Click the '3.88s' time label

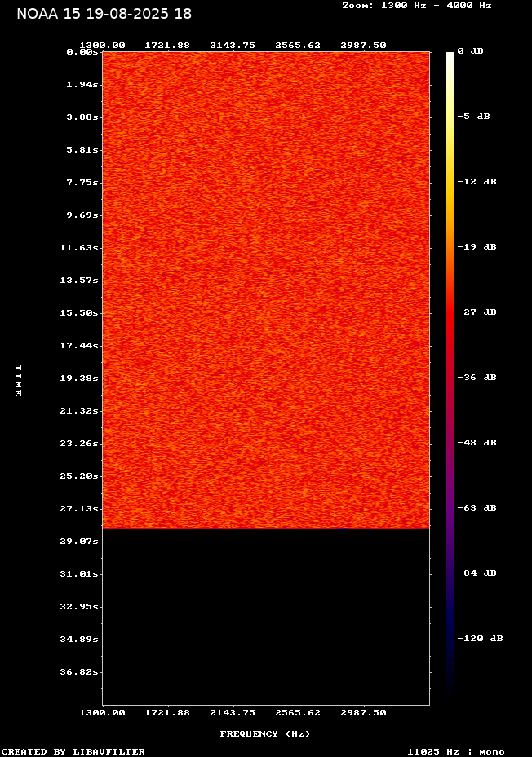point(82,117)
